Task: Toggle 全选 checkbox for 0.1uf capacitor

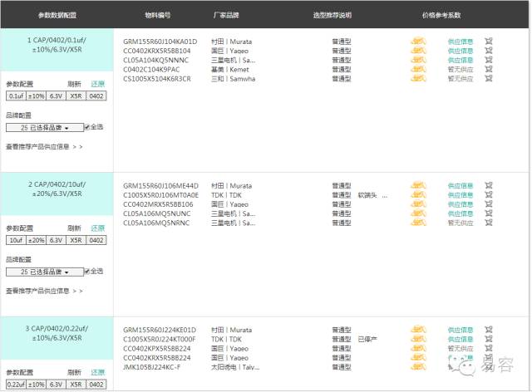Action: (87, 127)
